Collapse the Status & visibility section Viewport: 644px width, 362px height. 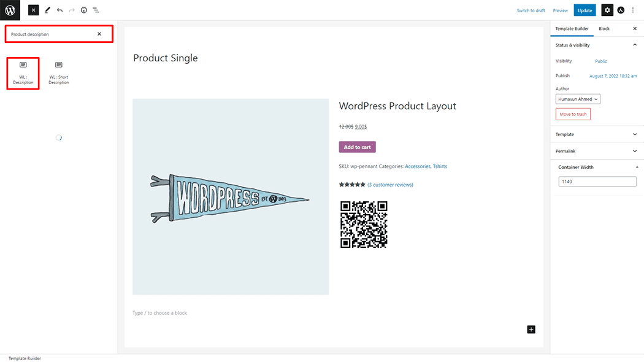(x=634, y=45)
